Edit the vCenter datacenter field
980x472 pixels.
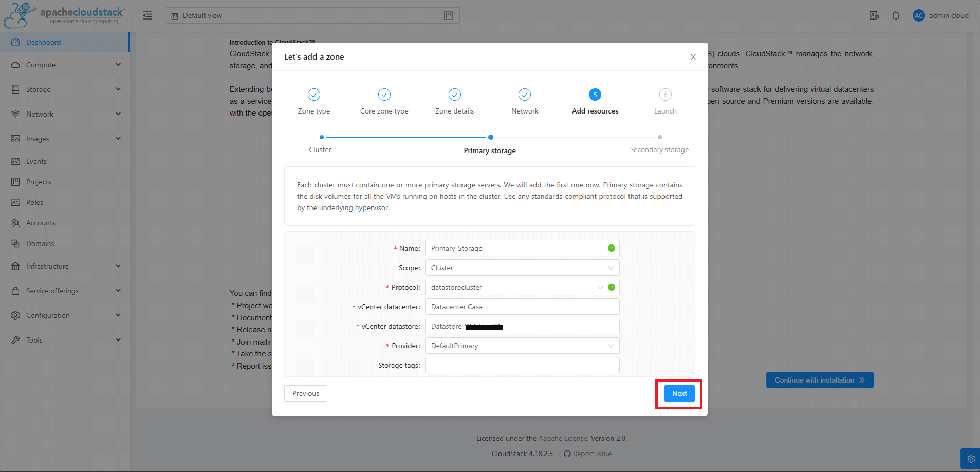pos(522,307)
